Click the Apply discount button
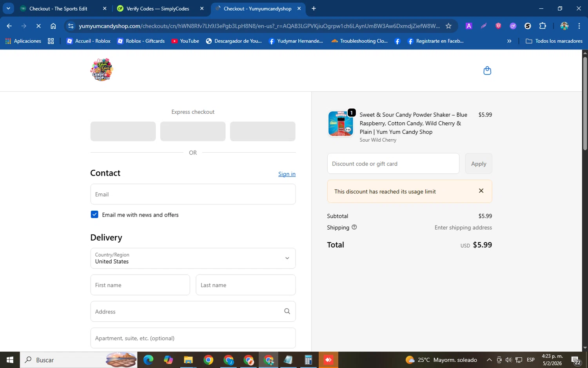 [479, 164]
